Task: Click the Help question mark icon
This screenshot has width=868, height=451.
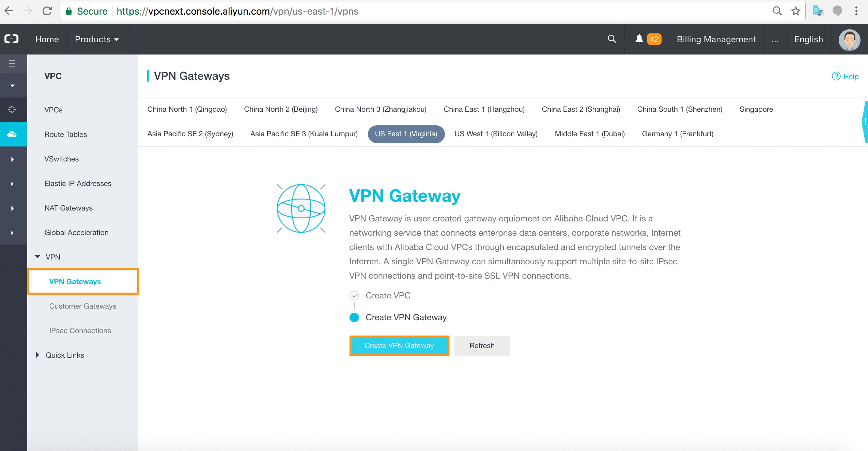Action: tap(836, 76)
